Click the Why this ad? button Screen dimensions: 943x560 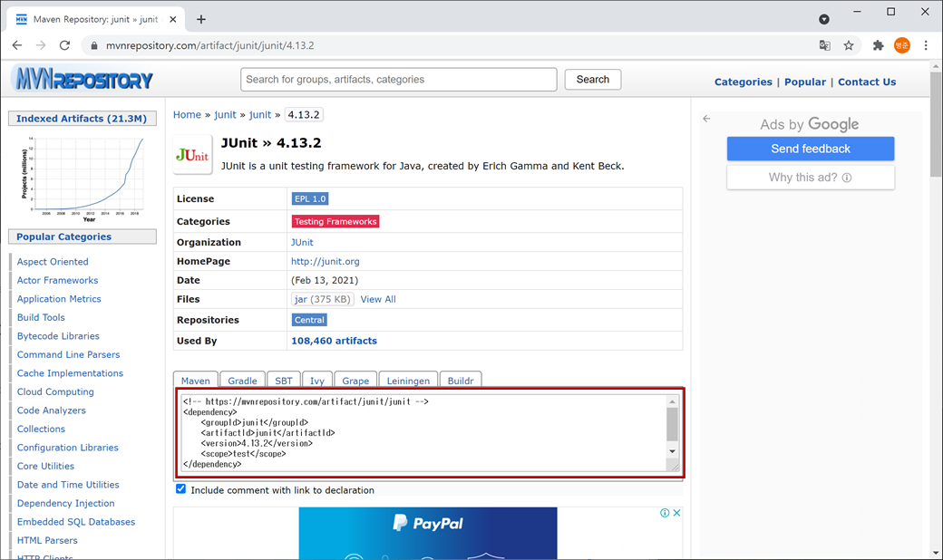coord(810,178)
